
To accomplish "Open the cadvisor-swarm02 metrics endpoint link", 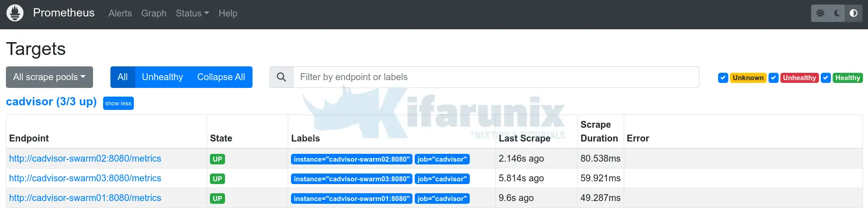I will [x=85, y=158].
